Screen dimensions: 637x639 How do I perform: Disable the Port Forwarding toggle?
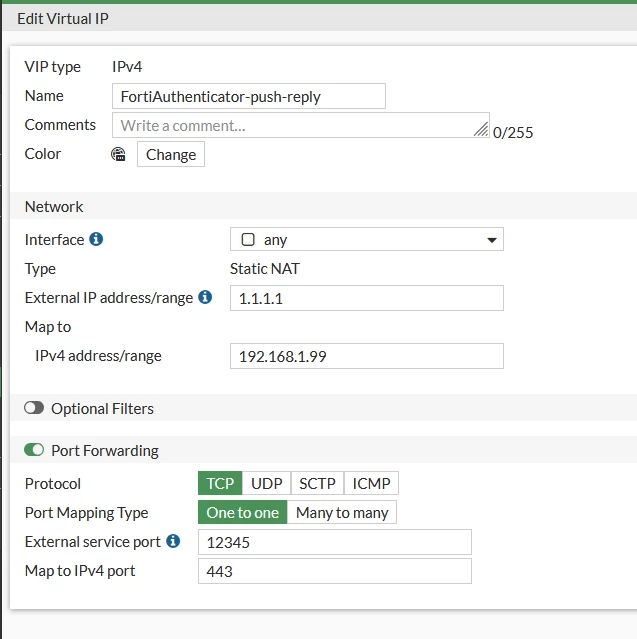34,450
